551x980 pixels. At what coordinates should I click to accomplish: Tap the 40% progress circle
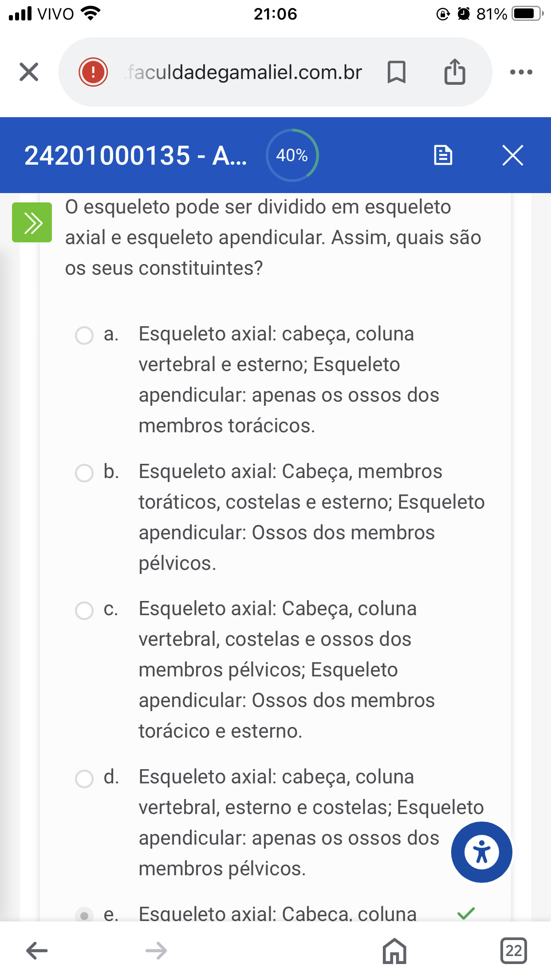[292, 155]
